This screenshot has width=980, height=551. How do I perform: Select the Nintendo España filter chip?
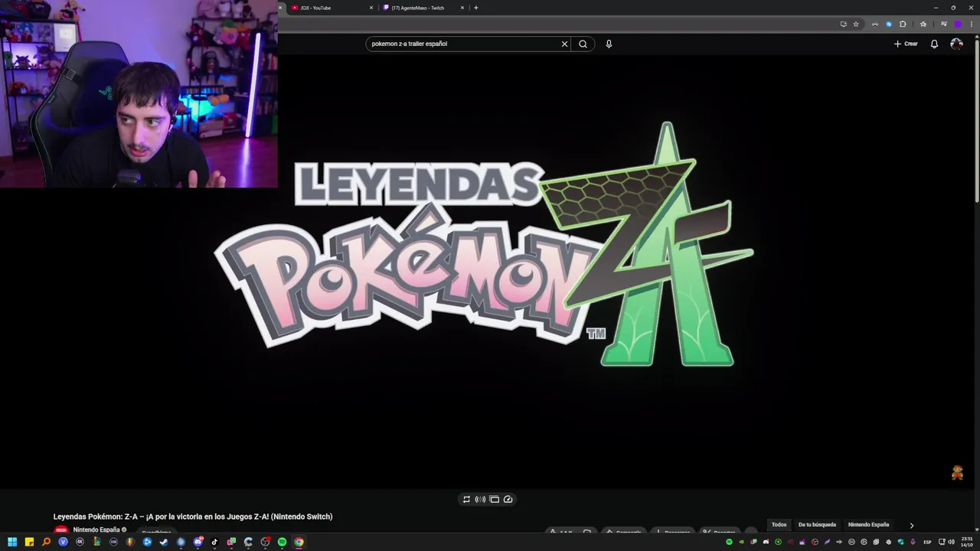click(868, 525)
